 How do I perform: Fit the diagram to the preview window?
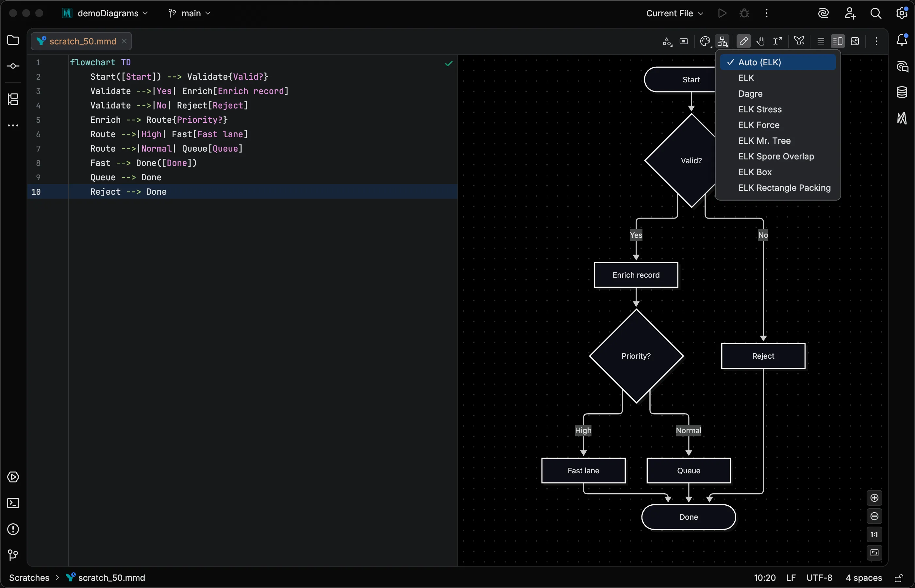coord(874,553)
